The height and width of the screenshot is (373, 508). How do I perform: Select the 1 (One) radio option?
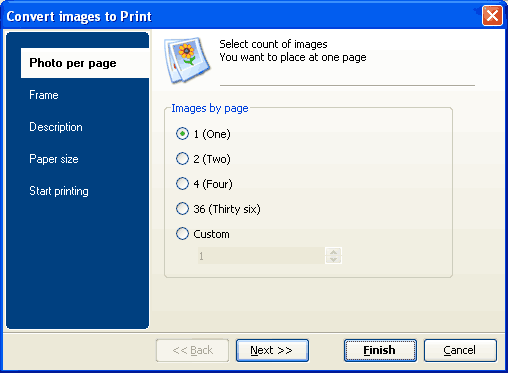tap(203, 134)
